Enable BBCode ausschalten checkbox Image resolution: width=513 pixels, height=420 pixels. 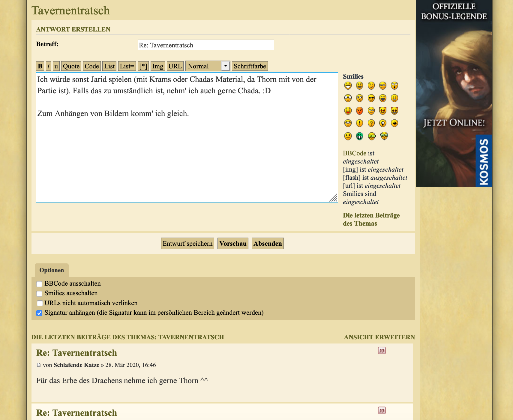pyautogui.click(x=39, y=284)
